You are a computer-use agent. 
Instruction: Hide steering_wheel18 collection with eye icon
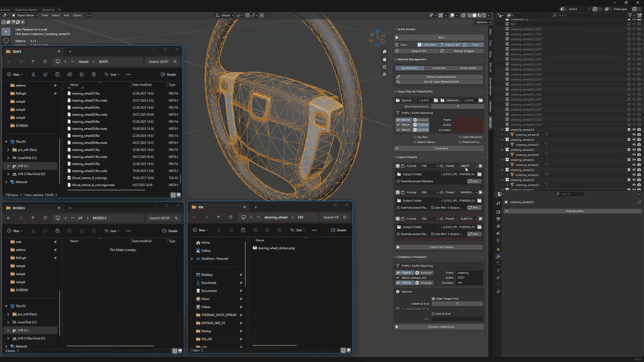634,130
